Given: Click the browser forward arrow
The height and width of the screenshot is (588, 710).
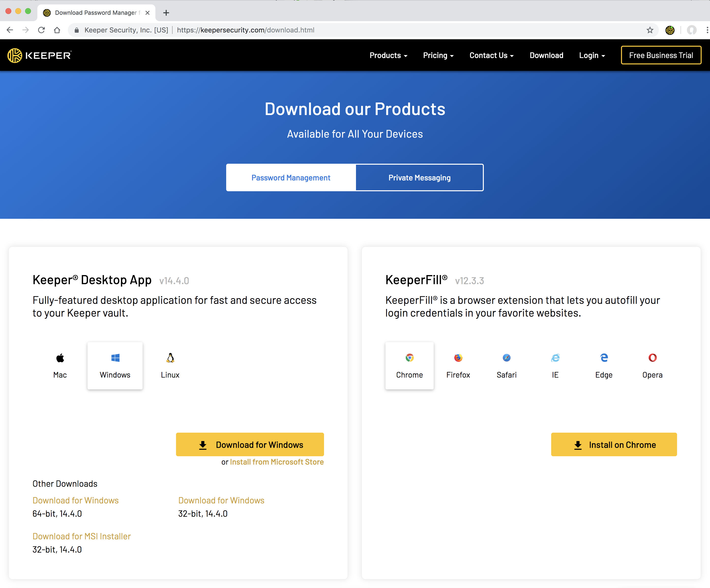Looking at the screenshot, I should (x=25, y=30).
